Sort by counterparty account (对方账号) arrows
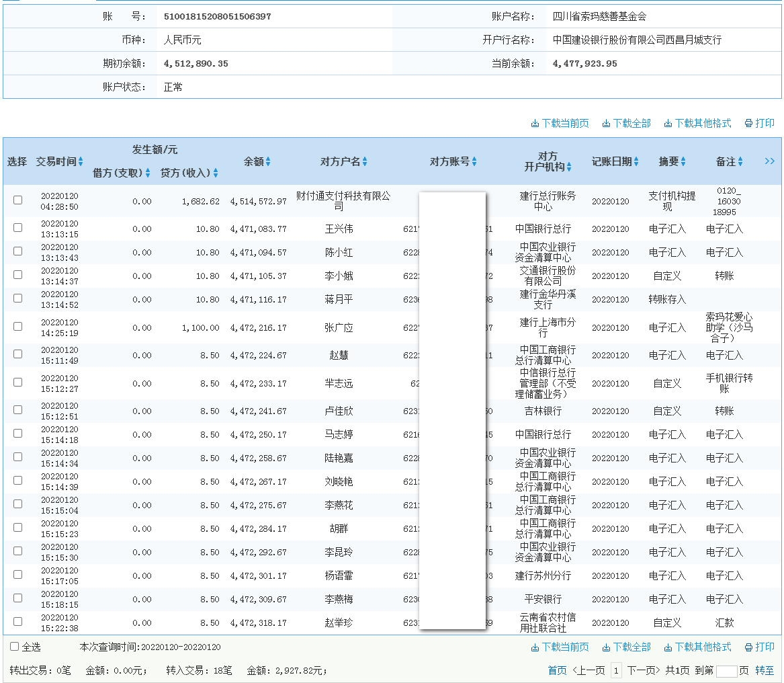Viewport: 784px width, 683px height. click(474, 161)
